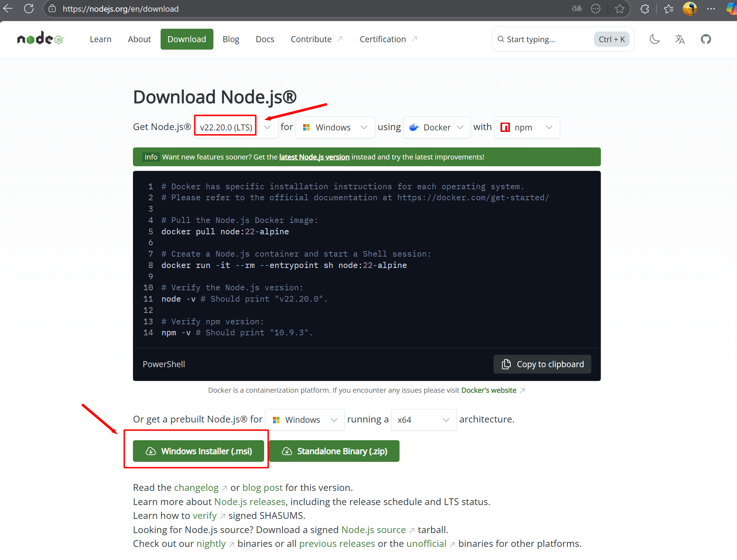Click the Ctrl + K shortcut badge
The width and height of the screenshot is (737, 560).
pos(612,39)
